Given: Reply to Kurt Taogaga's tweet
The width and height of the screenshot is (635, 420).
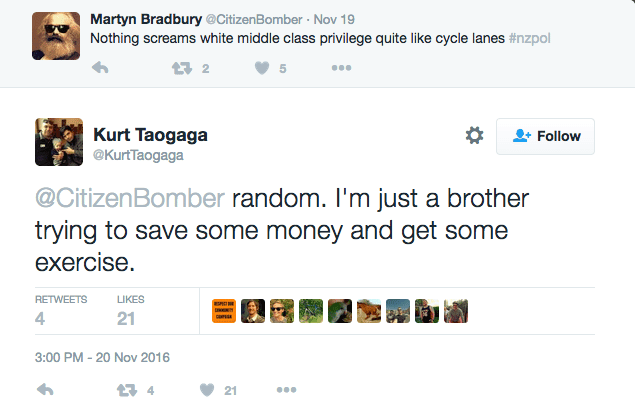Looking at the screenshot, I should pyautogui.click(x=46, y=390).
